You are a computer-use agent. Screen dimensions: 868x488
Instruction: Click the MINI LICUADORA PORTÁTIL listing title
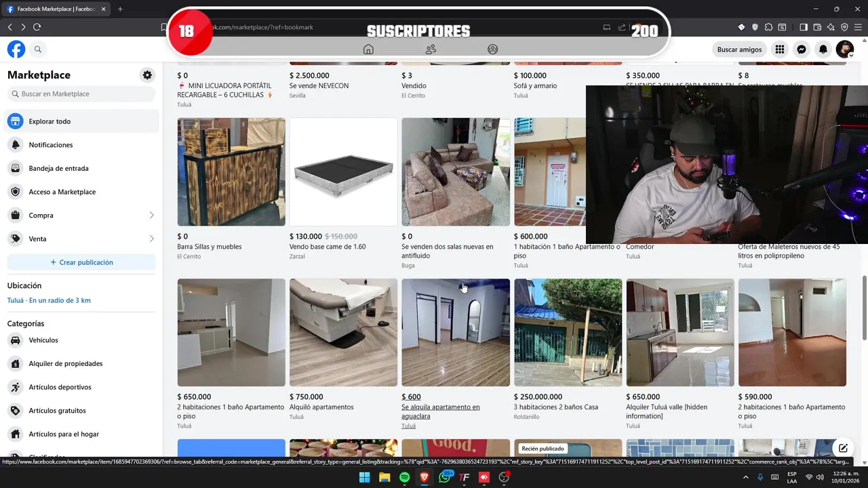point(225,91)
